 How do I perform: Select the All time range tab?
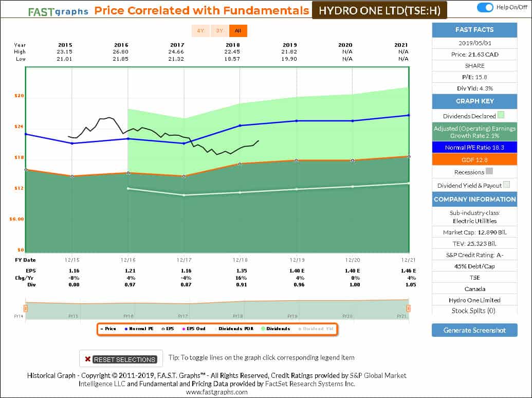point(237,31)
